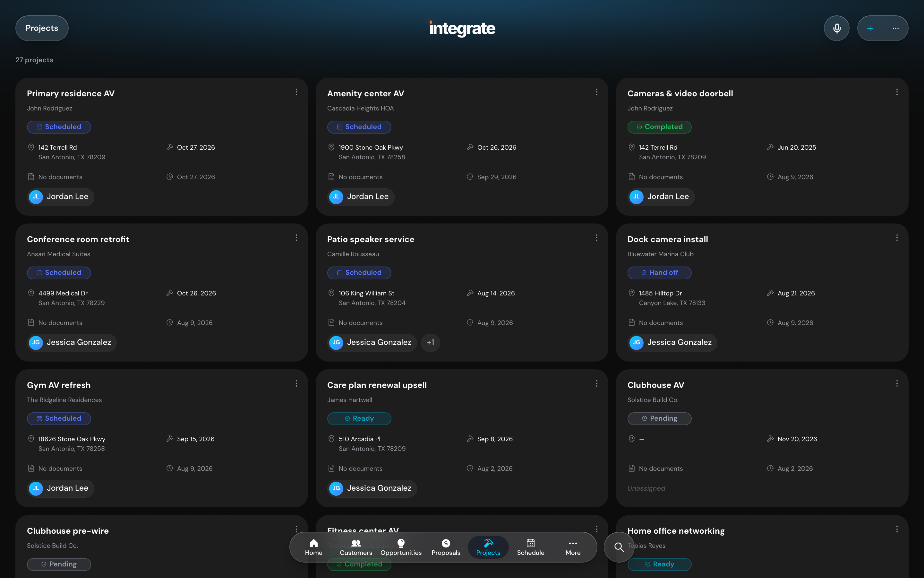
Task: Click Jordan Lee chip on Amenity center AV
Action: pos(360,197)
